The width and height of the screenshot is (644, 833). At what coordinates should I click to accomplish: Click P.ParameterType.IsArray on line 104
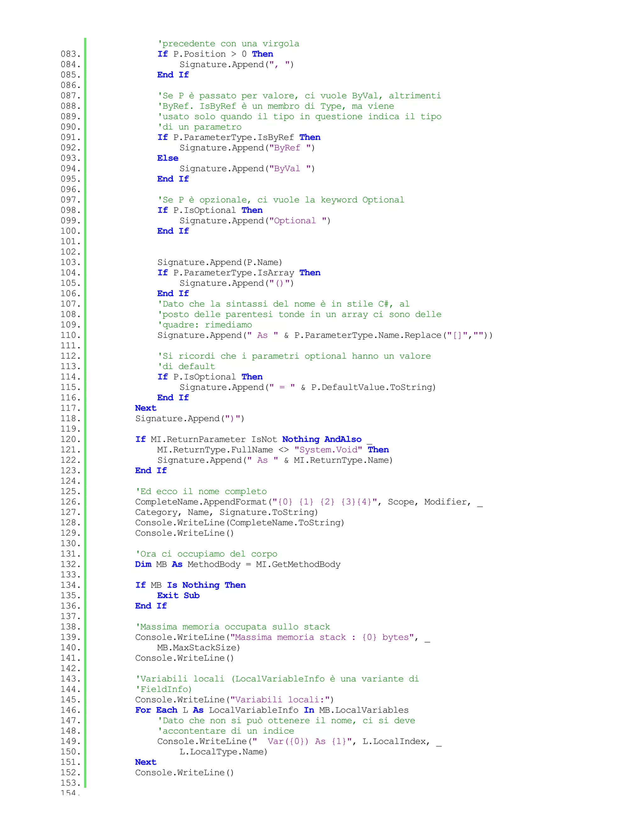coord(234,273)
